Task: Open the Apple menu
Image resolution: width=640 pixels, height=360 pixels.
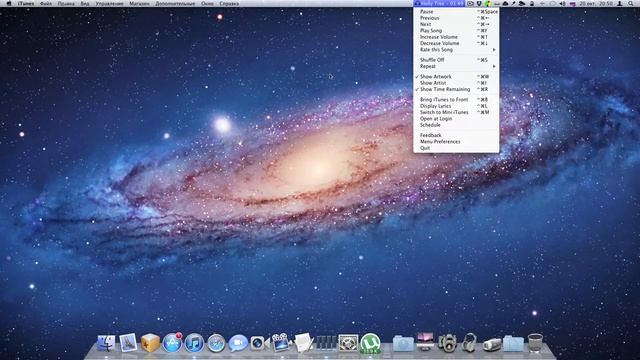Action: coord(9,3)
